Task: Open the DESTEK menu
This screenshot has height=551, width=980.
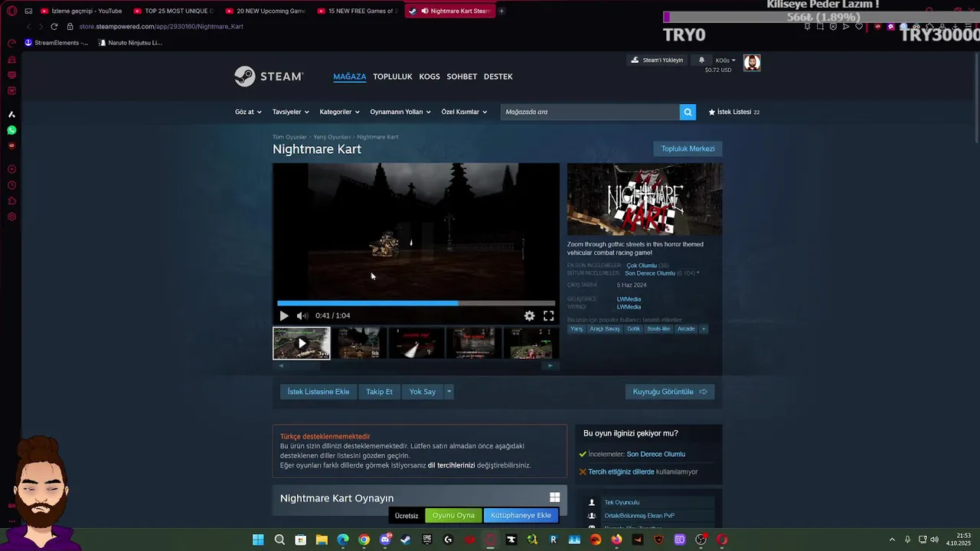Action: click(498, 77)
